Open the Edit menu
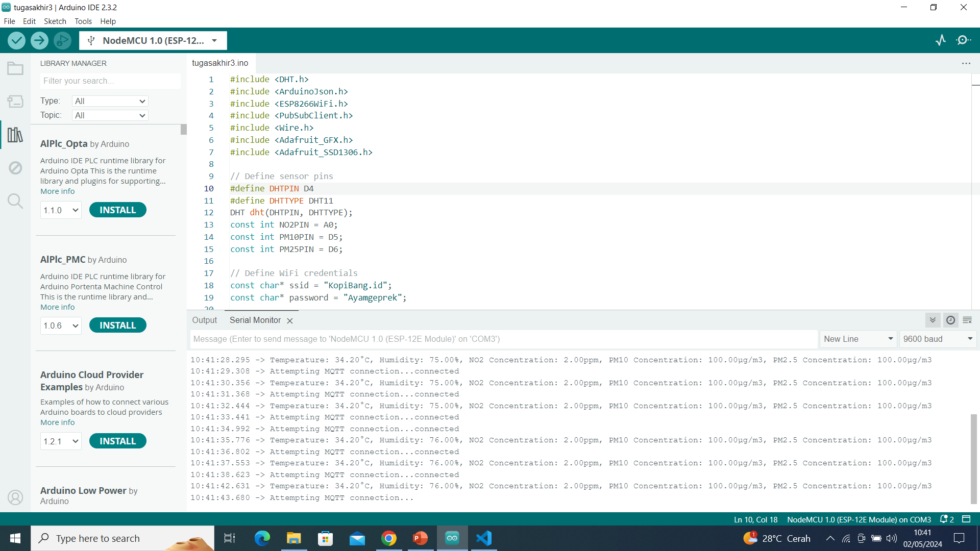Viewport: 980px width, 551px height. 29,21
